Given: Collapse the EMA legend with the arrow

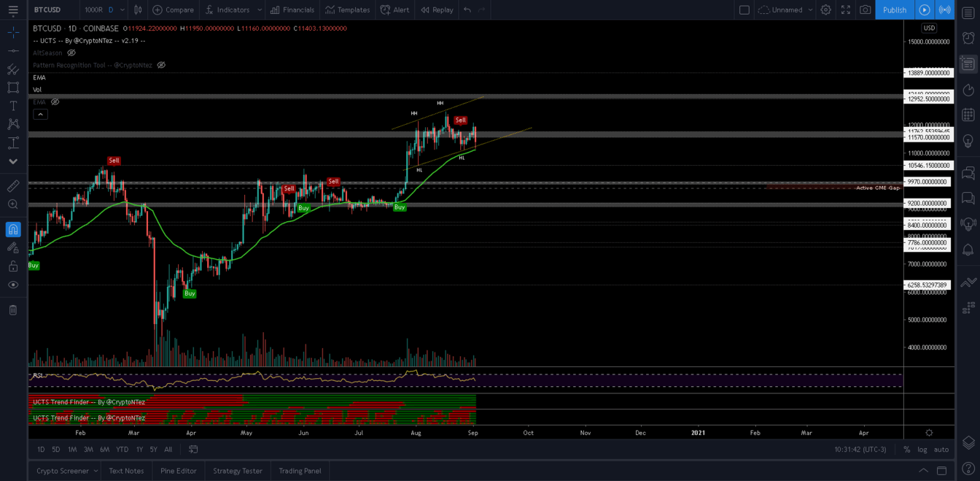Looking at the screenshot, I should pos(40,114).
